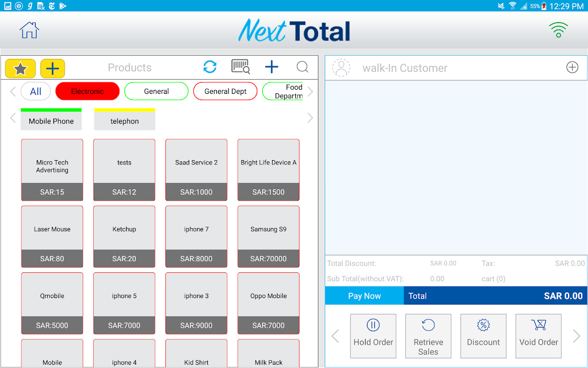The width and height of the screenshot is (588, 368).
Task: Choose the iphone 3 product tile
Action: 196,303
